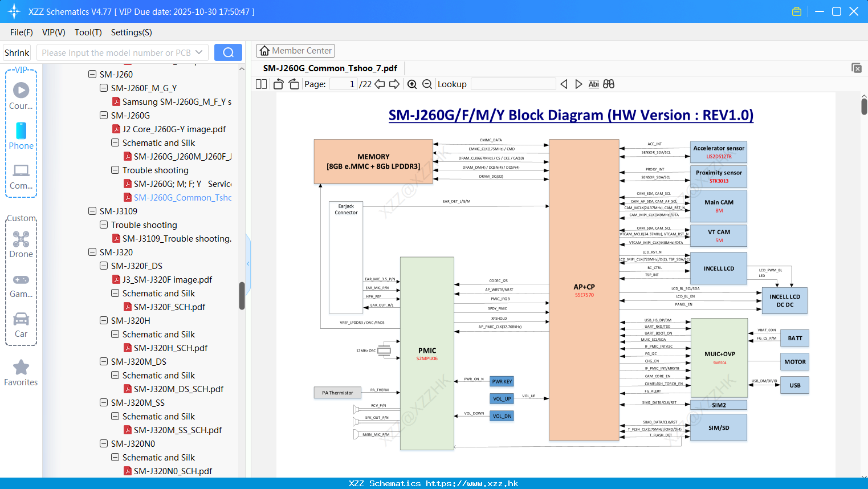868x489 pixels.
Task: Click the yellow toolbox icon in title bar
Action: [797, 11]
